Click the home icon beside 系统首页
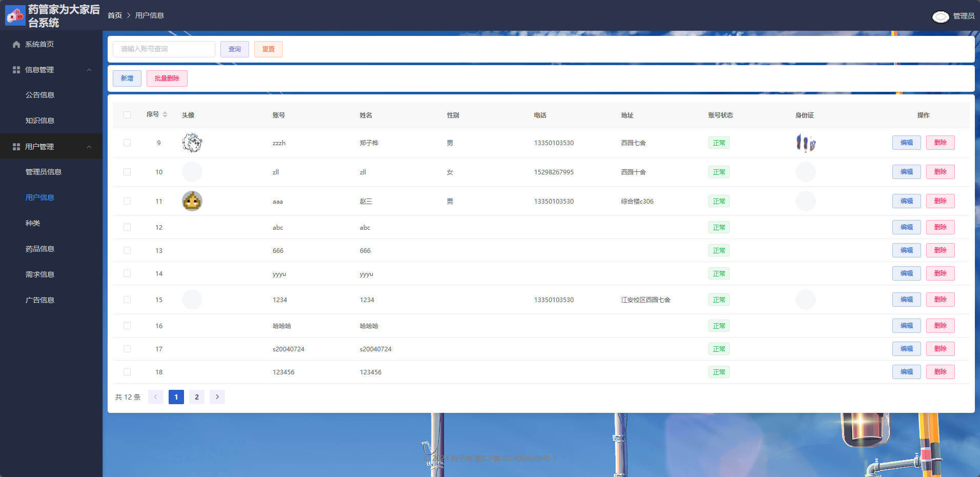This screenshot has height=477, width=980. tap(16, 44)
